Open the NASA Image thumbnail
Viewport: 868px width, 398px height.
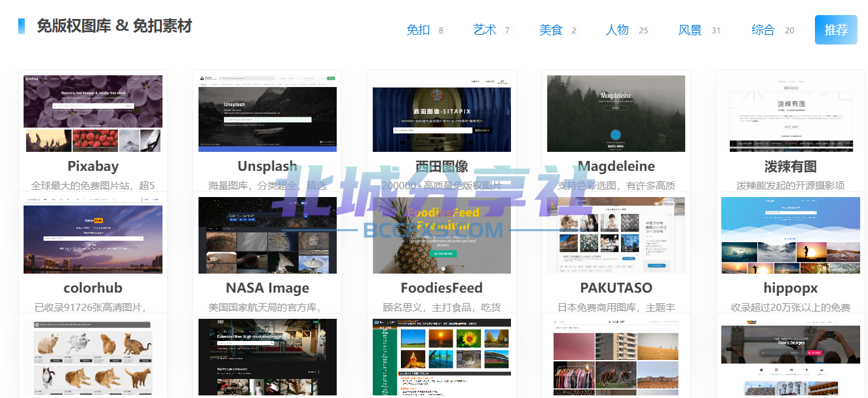267,235
